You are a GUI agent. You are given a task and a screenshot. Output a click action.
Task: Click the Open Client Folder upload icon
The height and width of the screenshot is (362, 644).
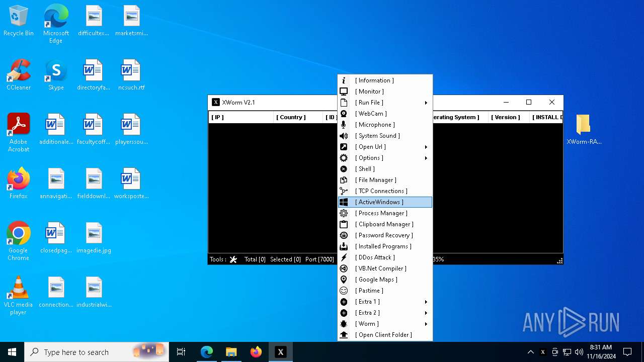(x=344, y=335)
